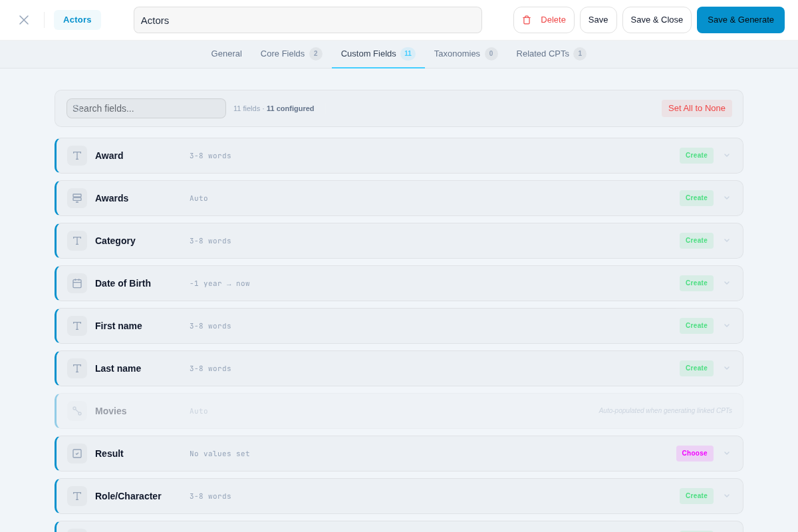Image resolution: width=798 pixels, height=532 pixels.
Task: Click the trash icon in the Delete button
Action: 527,20
